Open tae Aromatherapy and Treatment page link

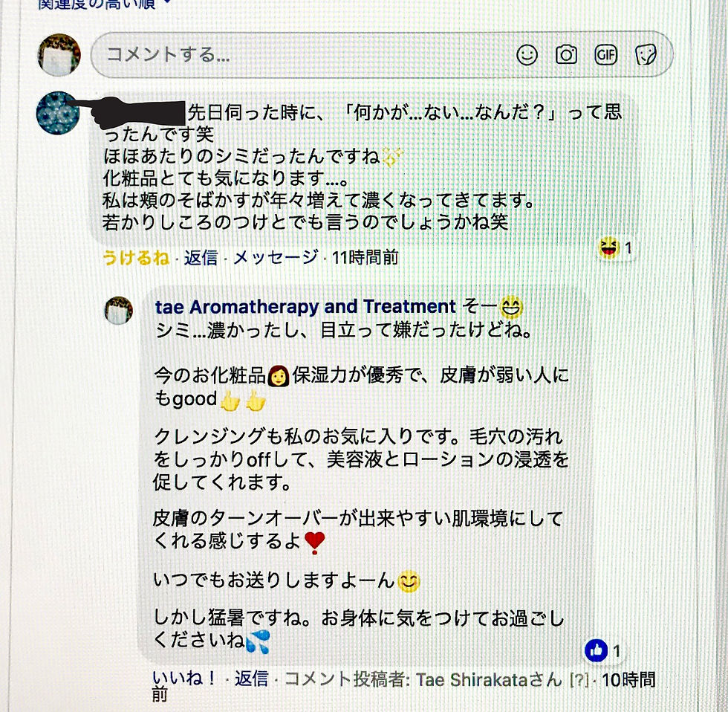pyautogui.click(x=305, y=307)
